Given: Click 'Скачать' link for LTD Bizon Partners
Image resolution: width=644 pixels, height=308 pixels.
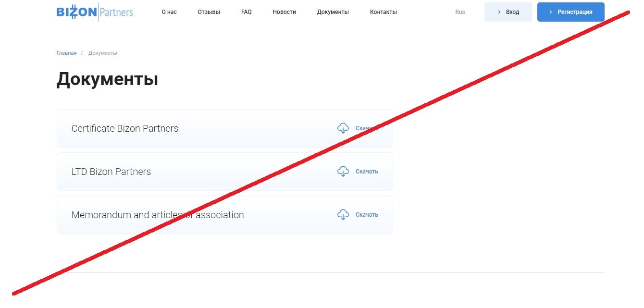Looking at the screenshot, I should pos(367,172).
